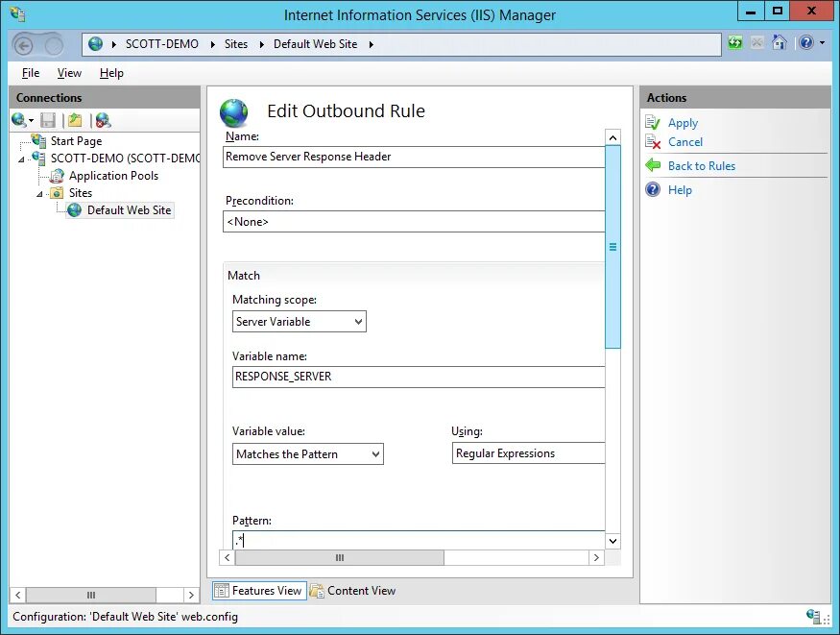Image resolution: width=840 pixels, height=635 pixels.
Task: Switch to Features View tab
Action: pyautogui.click(x=259, y=591)
